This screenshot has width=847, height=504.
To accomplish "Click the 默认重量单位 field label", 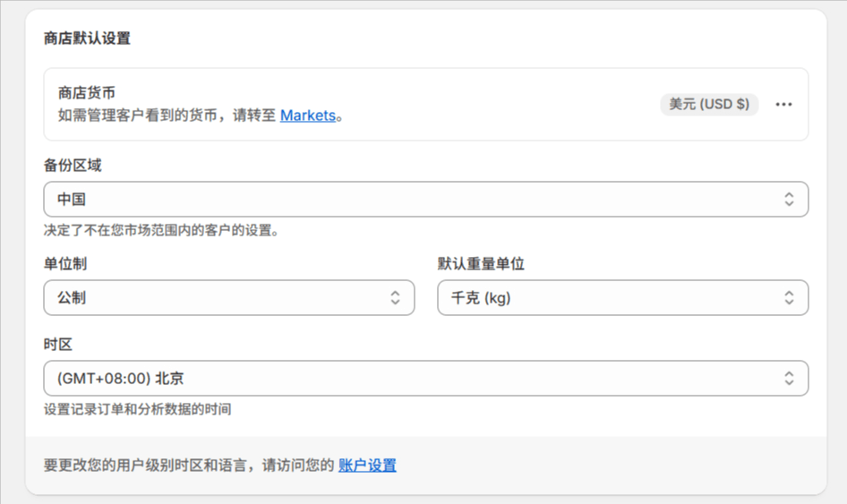I will 481,264.
